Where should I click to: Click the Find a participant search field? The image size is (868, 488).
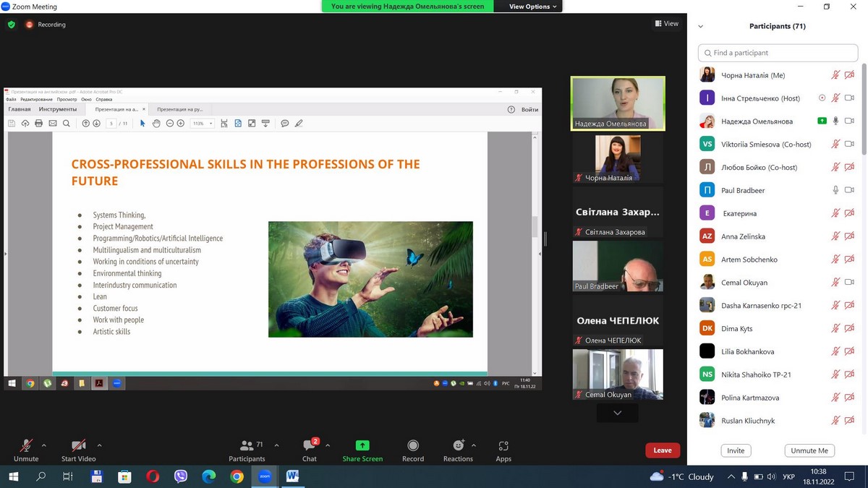point(778,53)
